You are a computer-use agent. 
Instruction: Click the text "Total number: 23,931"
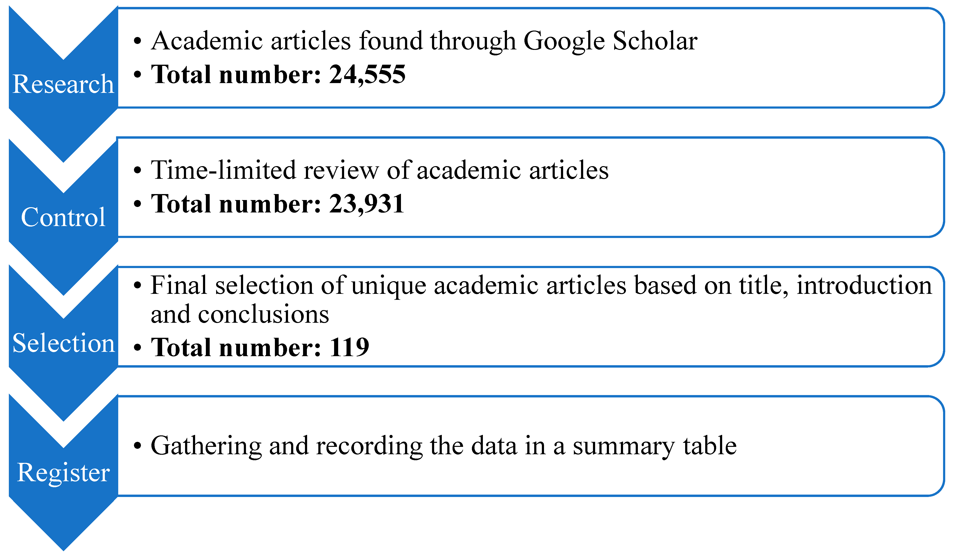coord(277,204)
